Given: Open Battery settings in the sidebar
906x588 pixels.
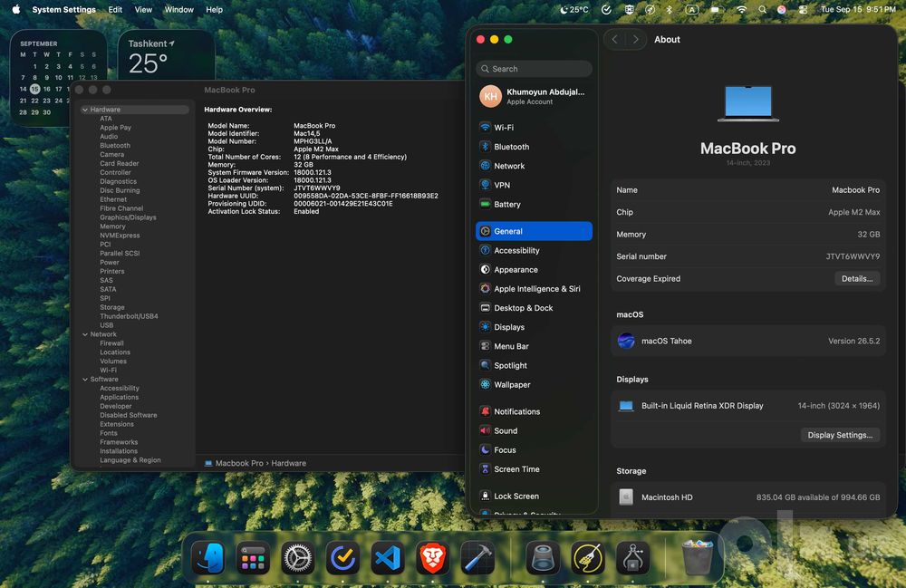Looking at the screenshot, I should point(534,205).
